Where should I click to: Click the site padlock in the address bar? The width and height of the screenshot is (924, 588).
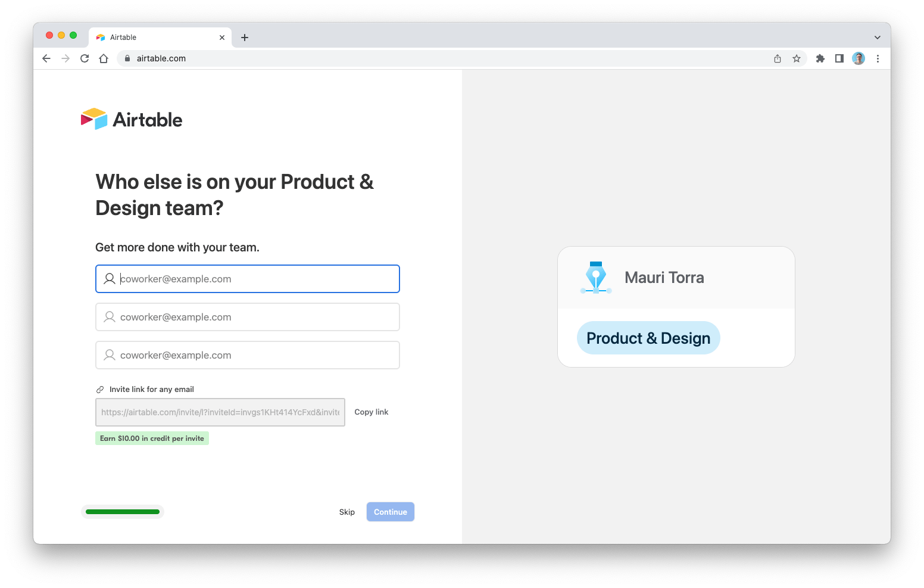pos(126,58)
